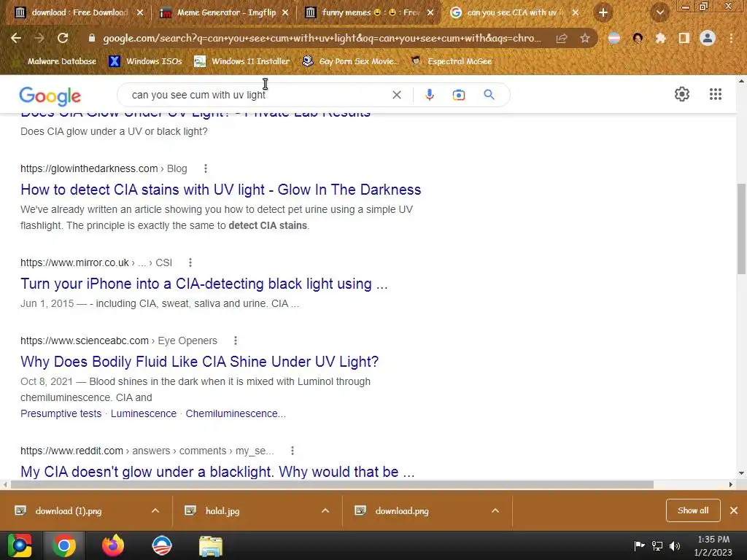Follow the Luminescence sublink
The width and height of the screenshot is (747, 560).
pyautogui.click(x=144, y=413)
